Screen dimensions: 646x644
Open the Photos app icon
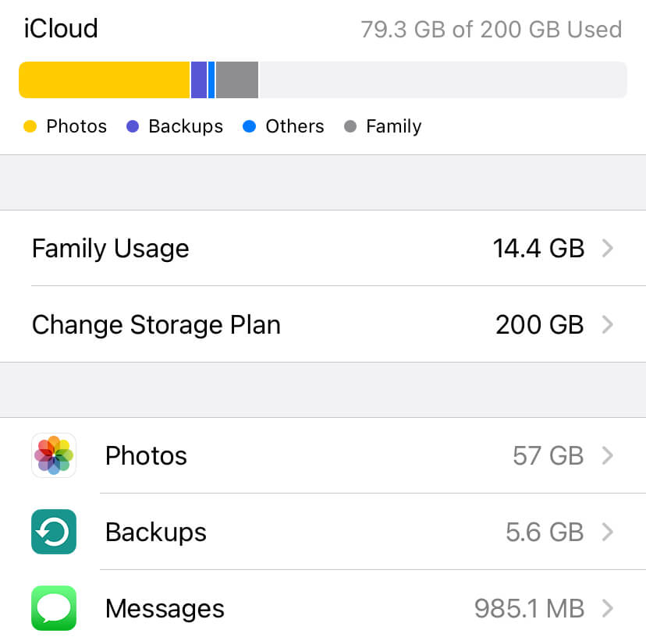click(x=53, y=455)
